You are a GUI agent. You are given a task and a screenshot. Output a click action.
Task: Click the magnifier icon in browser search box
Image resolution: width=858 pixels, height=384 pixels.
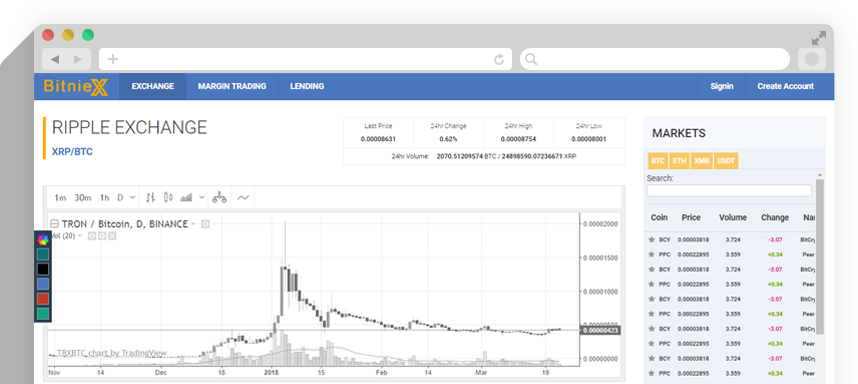531,59
